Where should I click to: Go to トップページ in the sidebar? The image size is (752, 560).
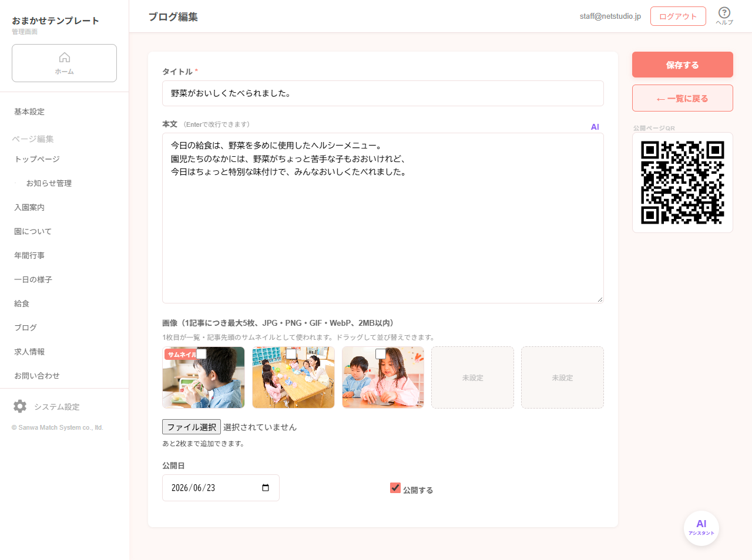[x=37, y=159]
